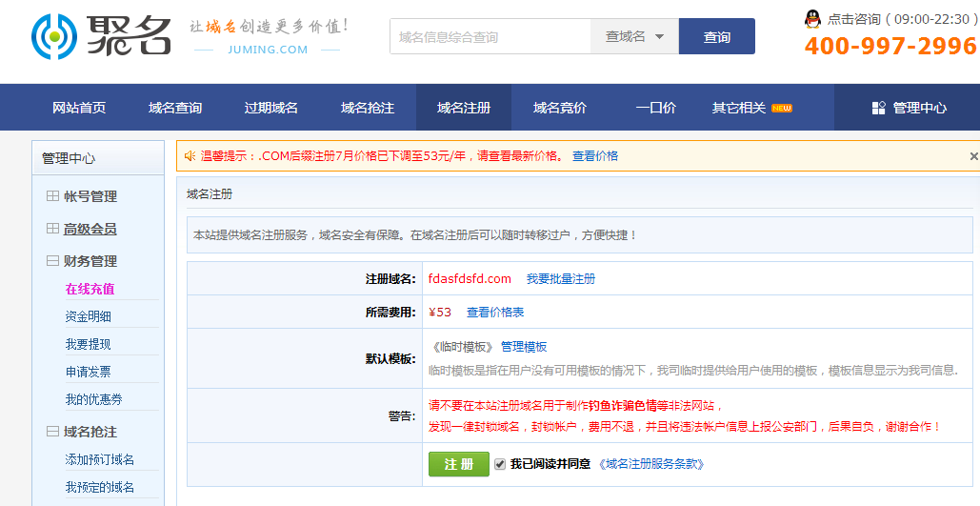Image resolution: width=980 pixels, height=506 pixels.
Task: Select 添加预订域名 in sidebar
Action: coord(99,459)
